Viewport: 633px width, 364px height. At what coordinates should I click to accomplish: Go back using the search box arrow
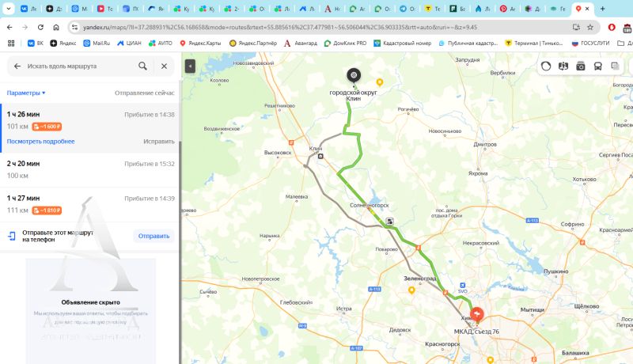(x=17, y=66)
